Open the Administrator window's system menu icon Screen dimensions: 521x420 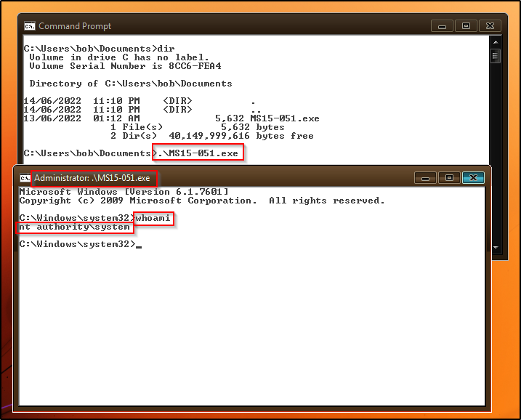tap(25, 178)
